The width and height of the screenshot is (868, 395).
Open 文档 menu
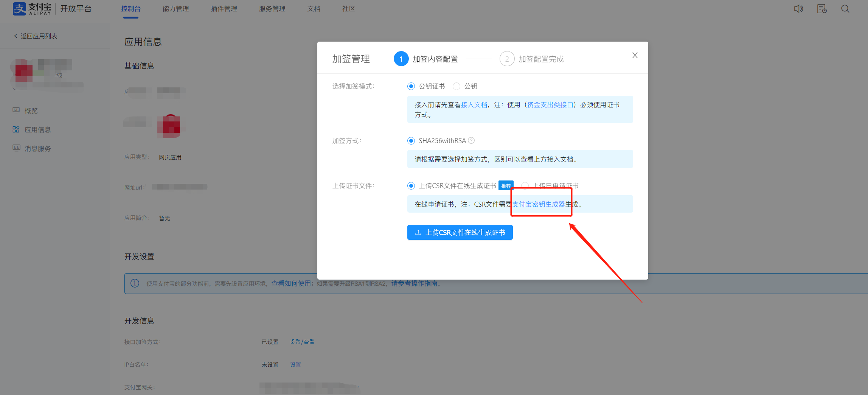(314, 9)
